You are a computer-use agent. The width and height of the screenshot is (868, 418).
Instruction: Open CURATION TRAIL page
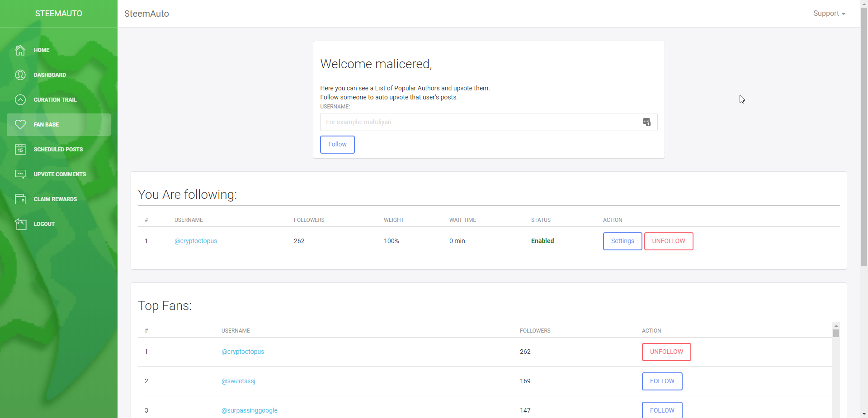point(59,100)
